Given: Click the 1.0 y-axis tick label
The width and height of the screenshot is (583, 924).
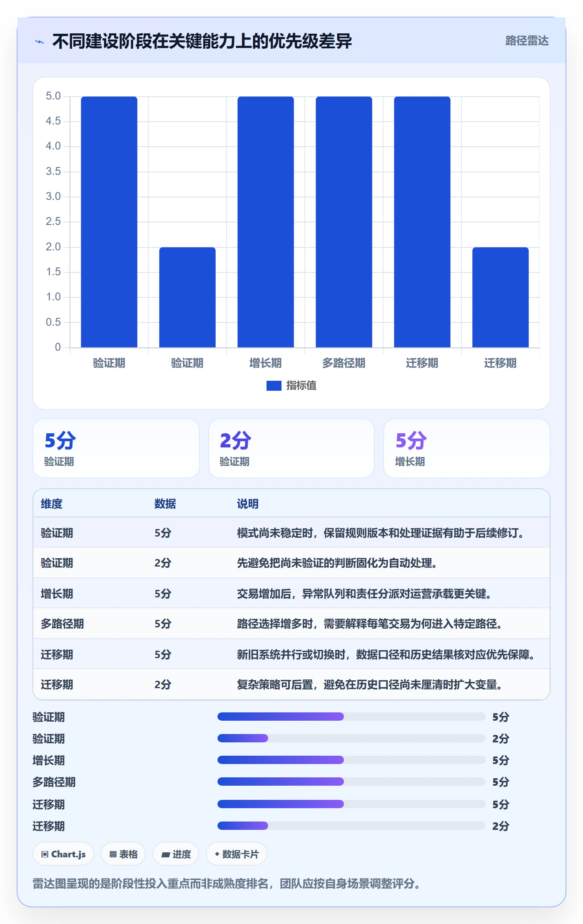Looking at the screenshot, I should click(53, 297).
